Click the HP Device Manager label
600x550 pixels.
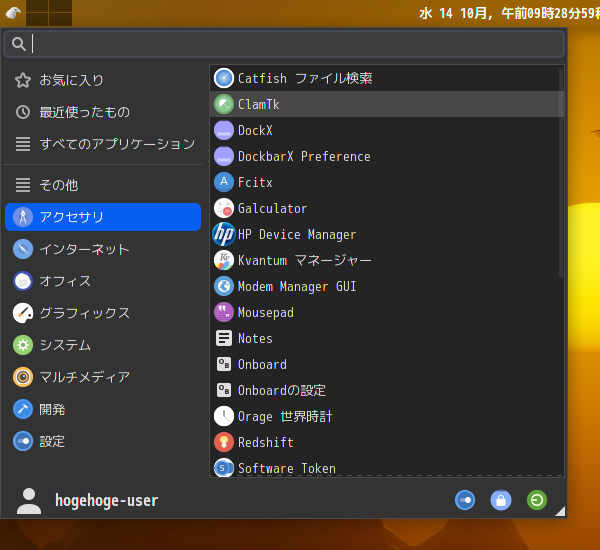coord(297,235)
